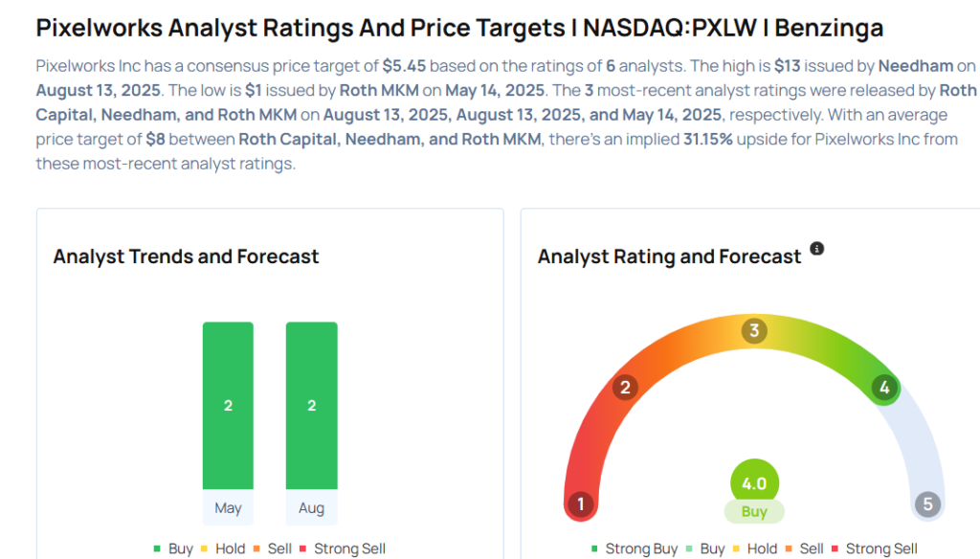Click the bold $5.45 consensus price target
The height and width of the screenshot is (559, 980).
(x=403, y=67)
